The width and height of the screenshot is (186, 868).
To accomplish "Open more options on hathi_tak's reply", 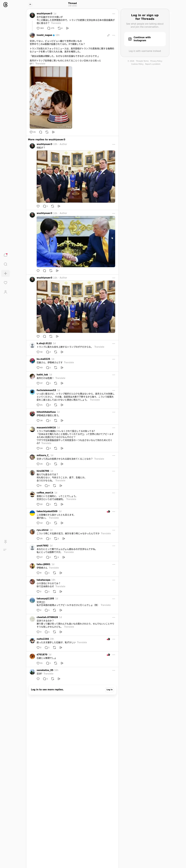I will [113, 375].
